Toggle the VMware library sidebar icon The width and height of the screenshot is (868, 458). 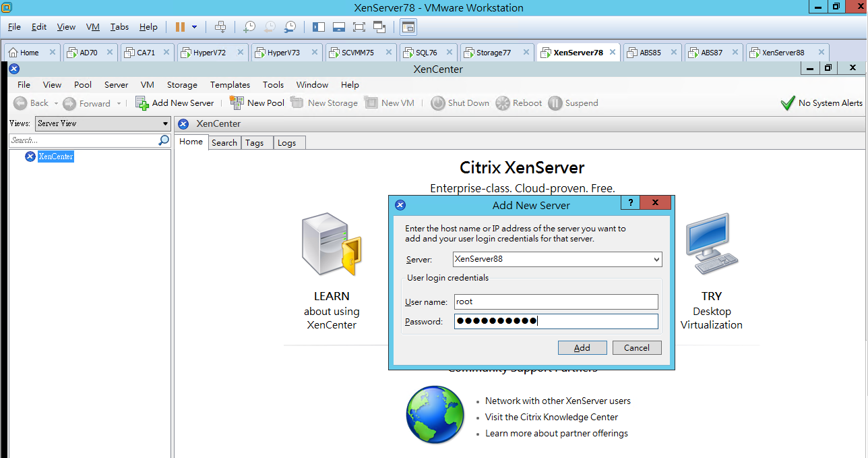pyautogui.click(x=319, y=27)
